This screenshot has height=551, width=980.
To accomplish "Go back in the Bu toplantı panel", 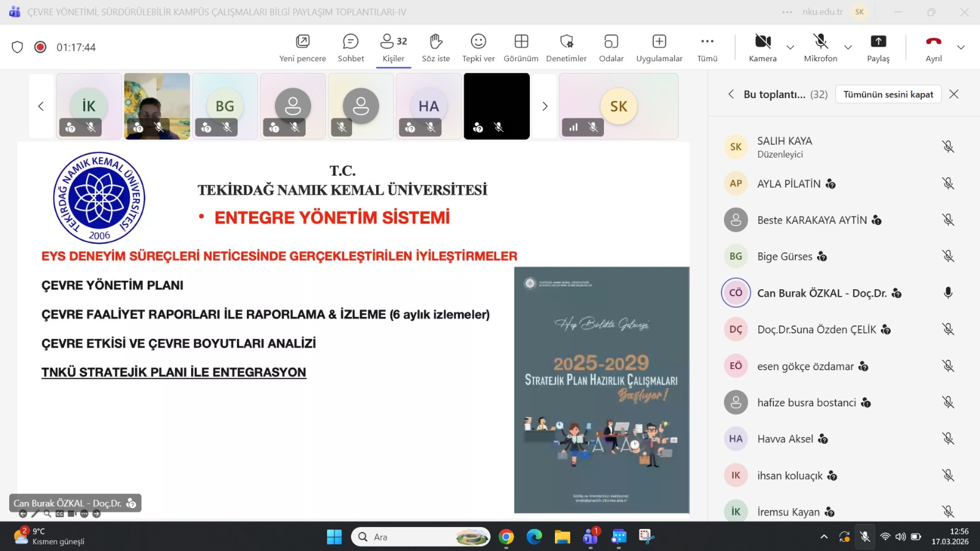I will click(731, 94).
